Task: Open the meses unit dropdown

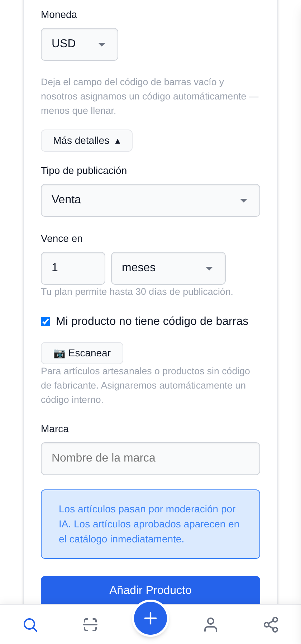Action: click(168, 268)
